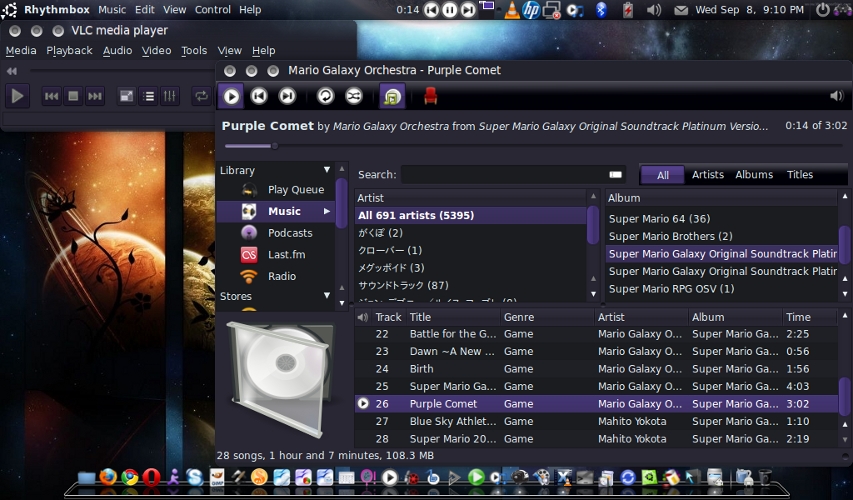Click the album cover art thumbnail
The width and height of the screenshot is (853, 500).
(281, 379)
